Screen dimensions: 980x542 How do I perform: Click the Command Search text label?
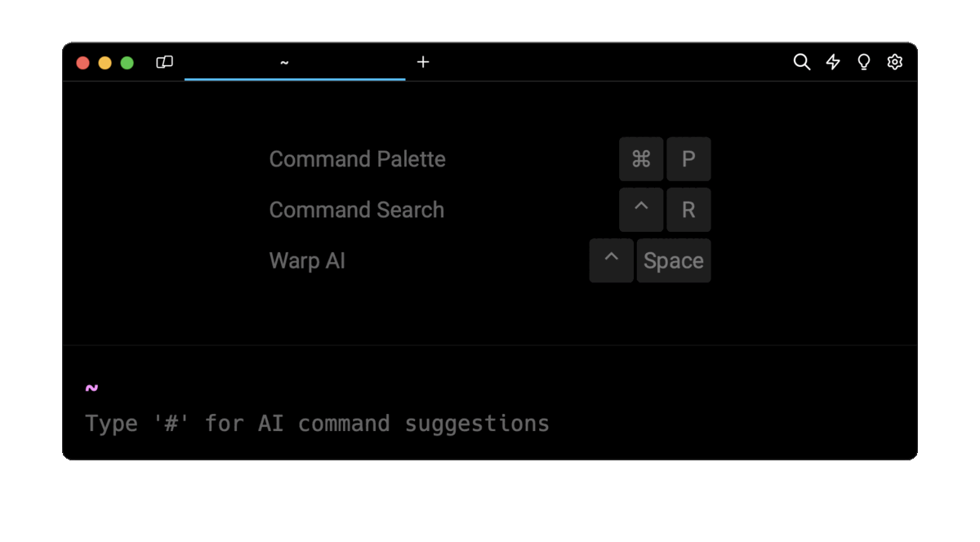[356, 210]
